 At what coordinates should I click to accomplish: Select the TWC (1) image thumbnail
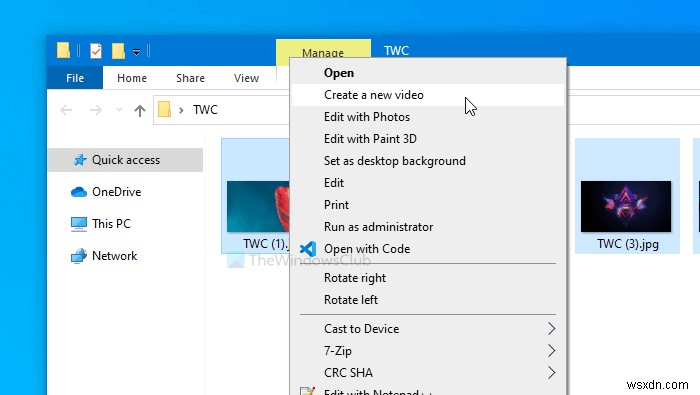point(258,206)
